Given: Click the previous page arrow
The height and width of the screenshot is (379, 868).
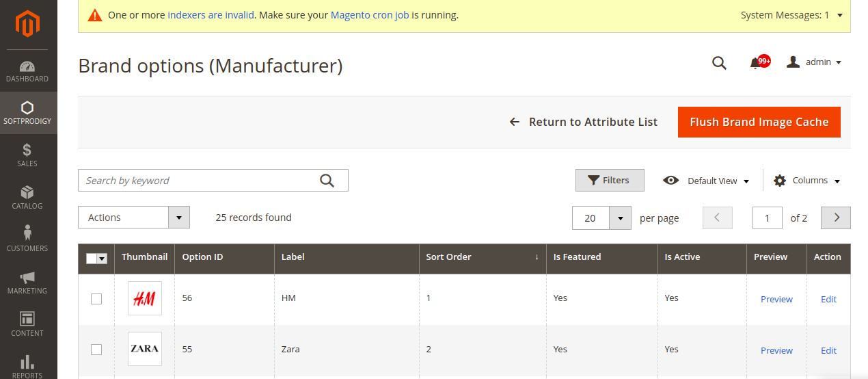Looking at the screenshot, I should (x=717, y=218).
